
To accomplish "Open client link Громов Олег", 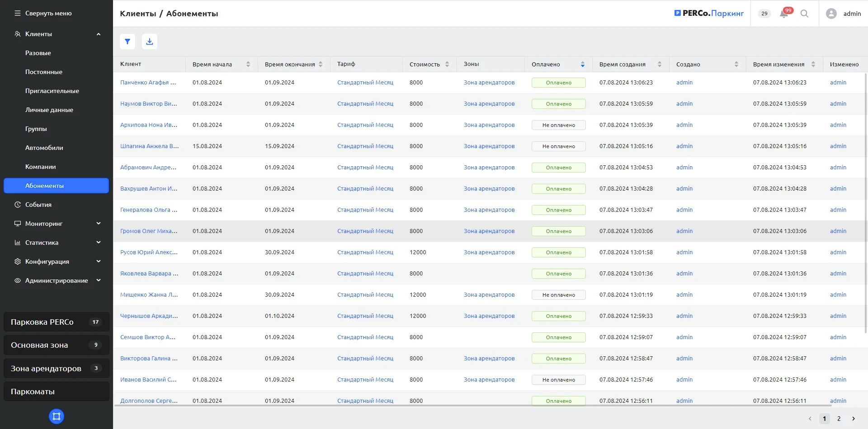I will (x=149, y=231).
